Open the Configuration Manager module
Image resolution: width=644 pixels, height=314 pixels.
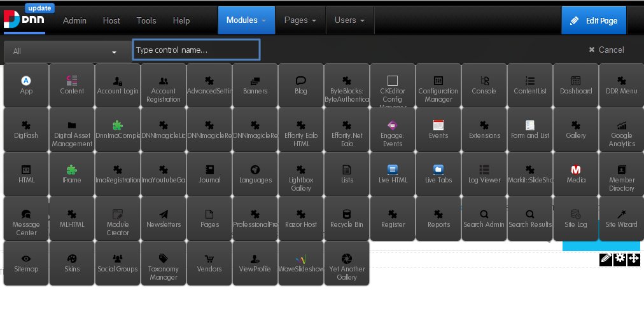coord(438,85)
